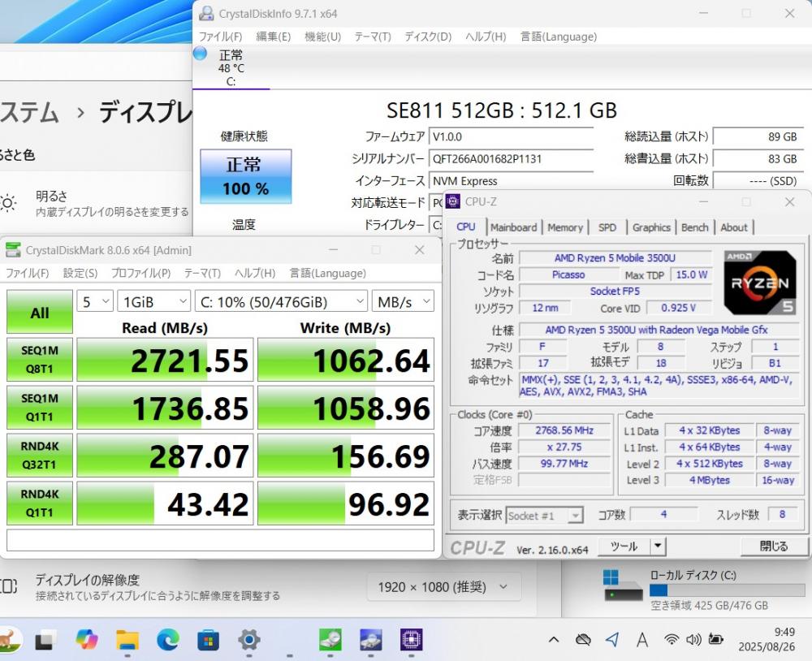The height and width of the screenshot is (661, 812).
Task: Open the CrystalDiskMark 設定(S) menu
Action: (80, 273)
